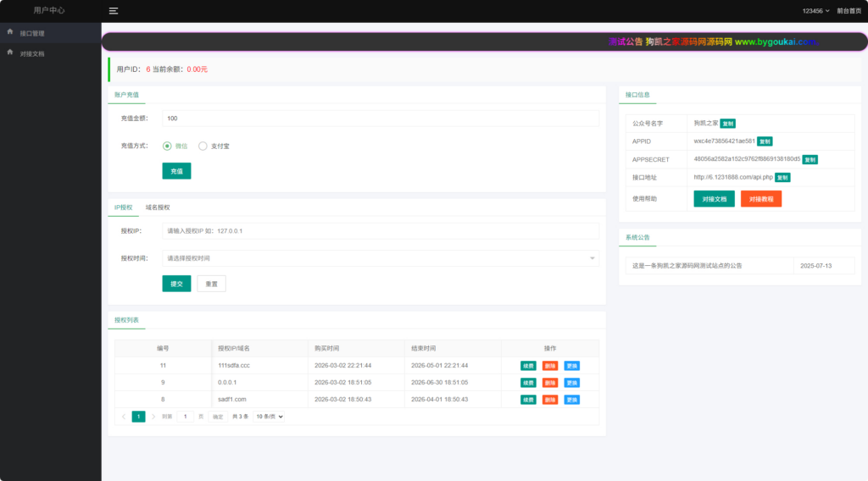
Task: Copy the APPID value with 复制
Action: tap(765, 141)
